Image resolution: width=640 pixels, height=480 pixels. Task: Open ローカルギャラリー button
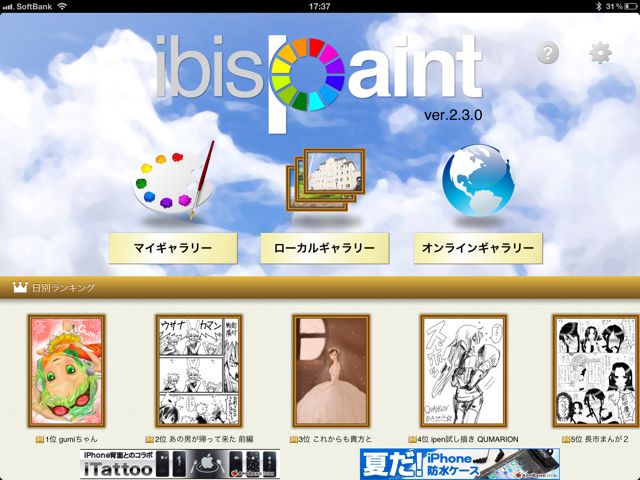[325, 248]
